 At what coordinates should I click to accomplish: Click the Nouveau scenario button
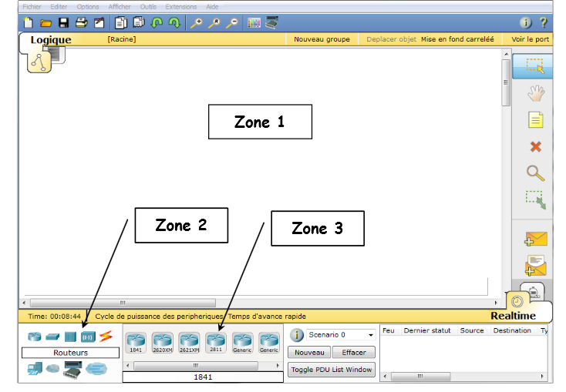pos(309,353)
